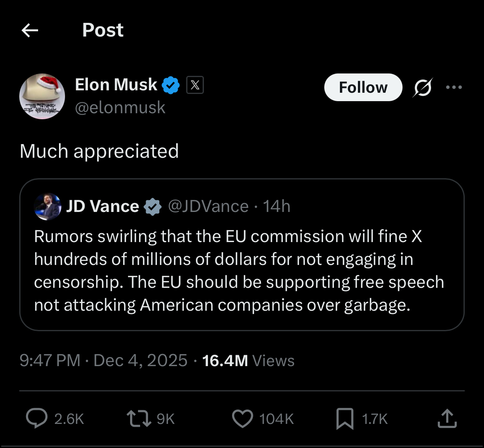Reply to the post via comment icon
The height and width of the screenshot is (448, 484).
37,418
